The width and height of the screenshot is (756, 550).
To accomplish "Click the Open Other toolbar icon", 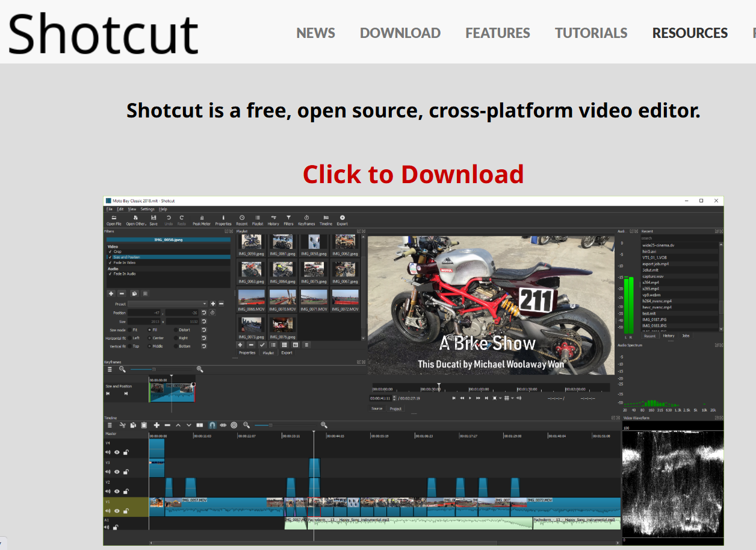I will (136, 220).
